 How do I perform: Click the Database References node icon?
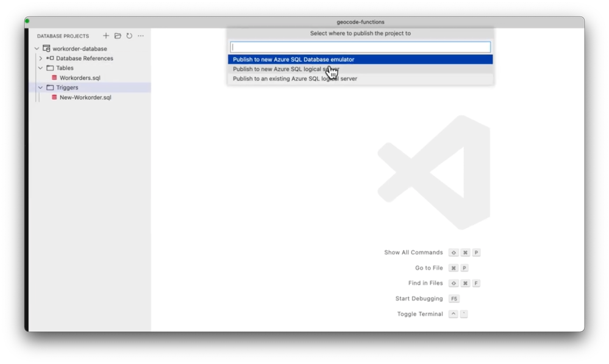(x=50, y=59)
